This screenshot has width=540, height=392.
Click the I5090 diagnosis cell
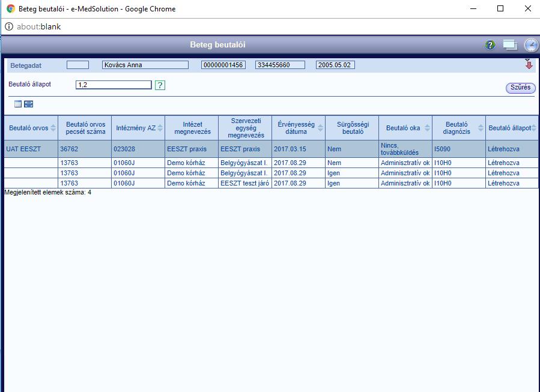459,149
